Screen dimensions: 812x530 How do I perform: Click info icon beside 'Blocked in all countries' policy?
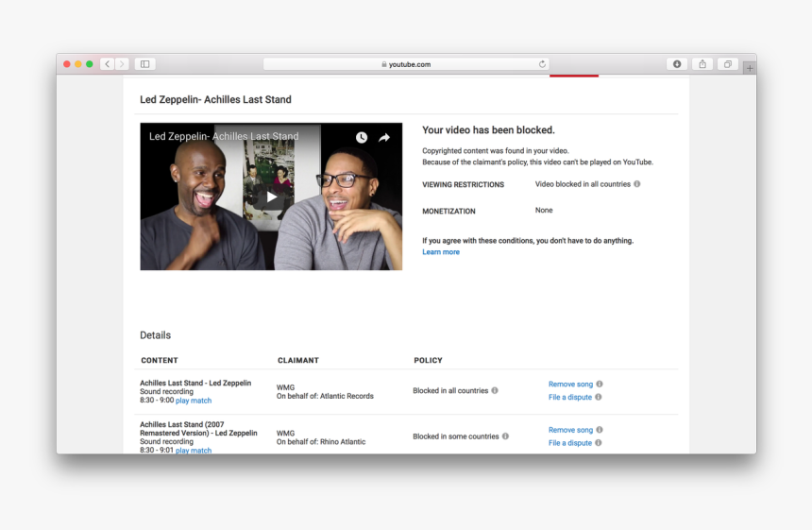point(495,390)
